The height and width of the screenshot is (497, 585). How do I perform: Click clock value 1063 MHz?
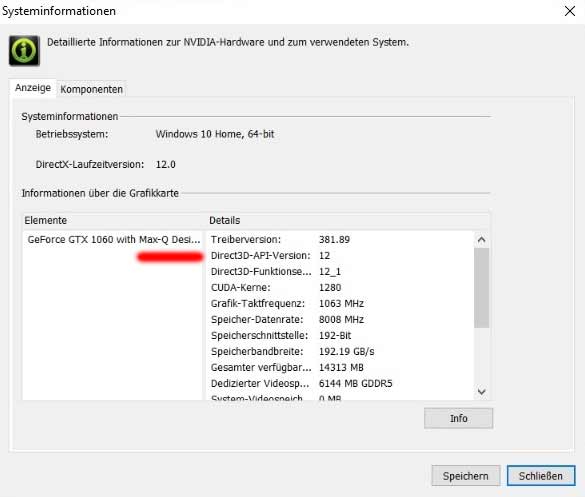341,304
